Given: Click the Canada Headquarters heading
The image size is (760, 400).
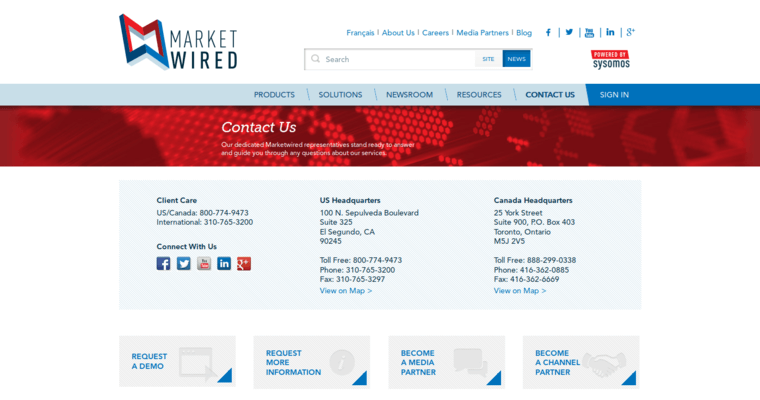Looking at the screenshot, I should [x=533, y=200].
